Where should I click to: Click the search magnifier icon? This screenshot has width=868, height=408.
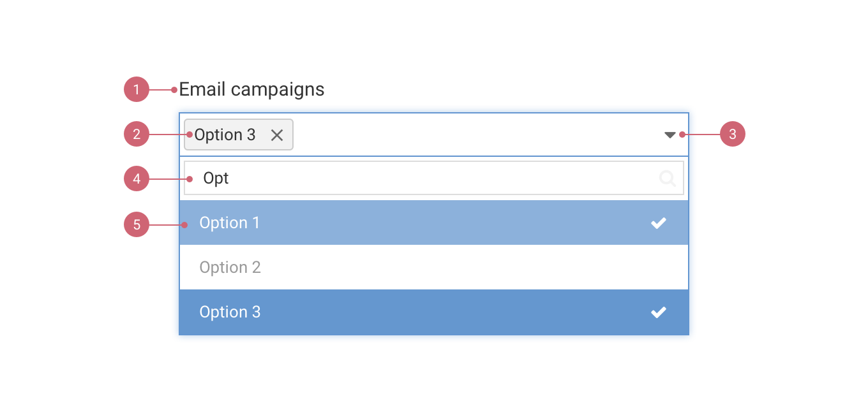tap(668, 178)
